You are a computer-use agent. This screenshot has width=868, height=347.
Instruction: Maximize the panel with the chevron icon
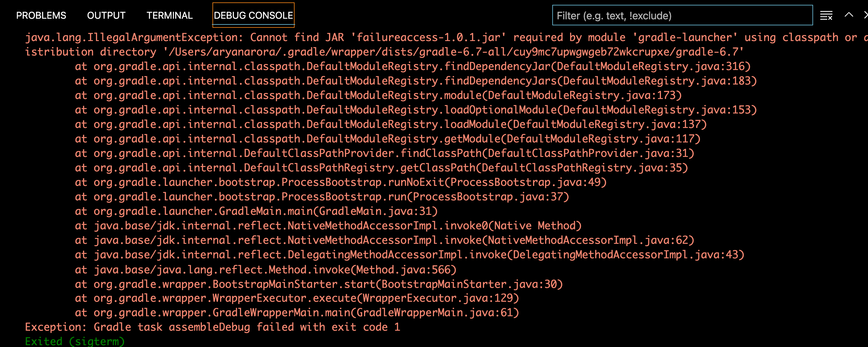pyautogui.click(x=848, y=15)
